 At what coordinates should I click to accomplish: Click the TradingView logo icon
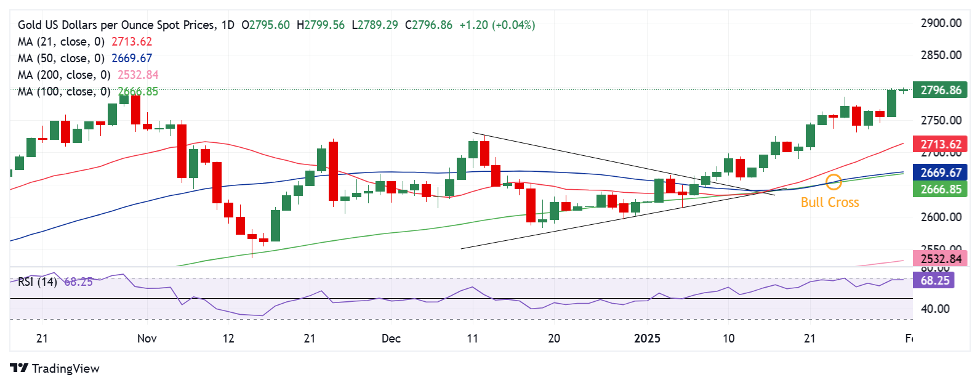click(x=19, y=368)
